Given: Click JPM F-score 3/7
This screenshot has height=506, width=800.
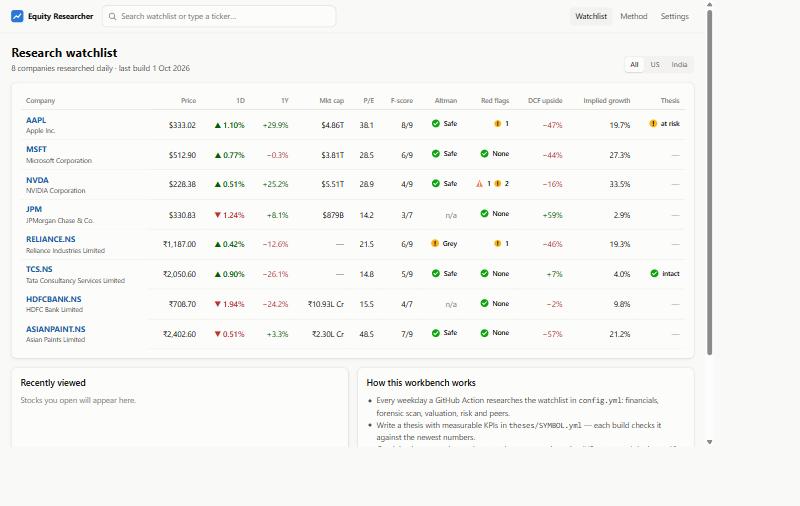Looking at the screenshot, I should tap(407, 215).
